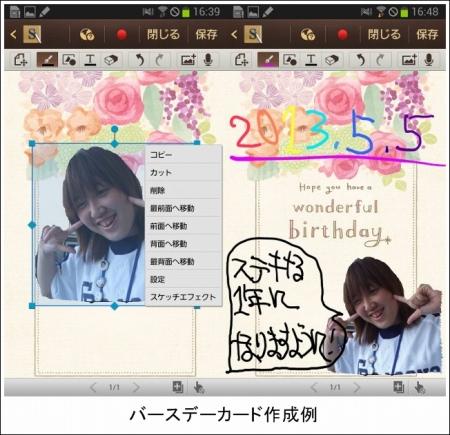
Task: Open insert image icon in left toolbar
Action: click(188, 60)
